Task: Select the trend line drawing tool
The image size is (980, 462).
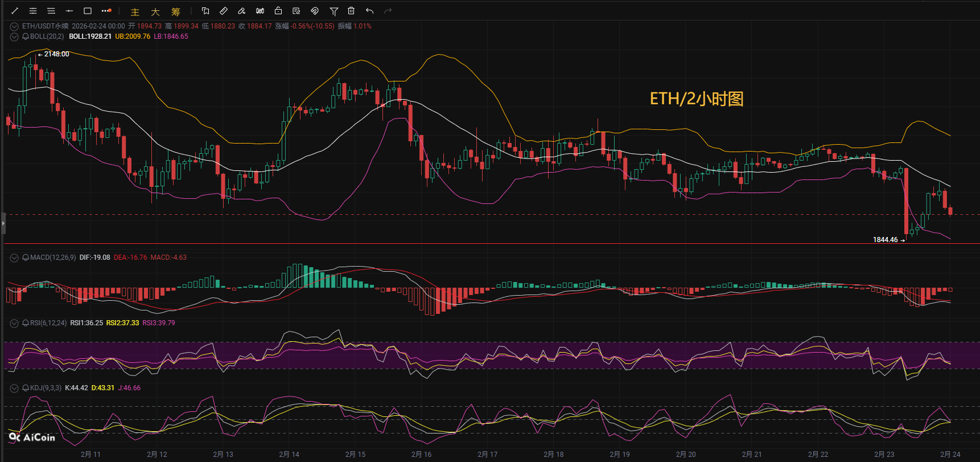Action: coord(15,11)
